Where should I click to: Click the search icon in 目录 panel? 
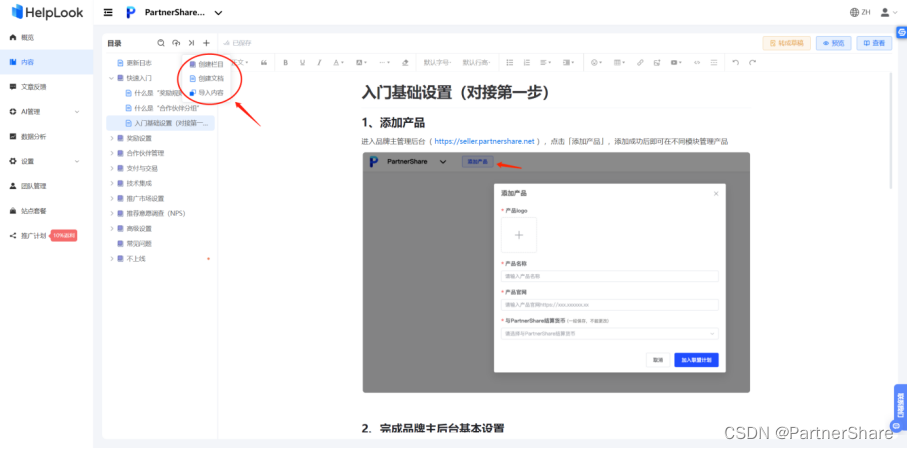161,43
